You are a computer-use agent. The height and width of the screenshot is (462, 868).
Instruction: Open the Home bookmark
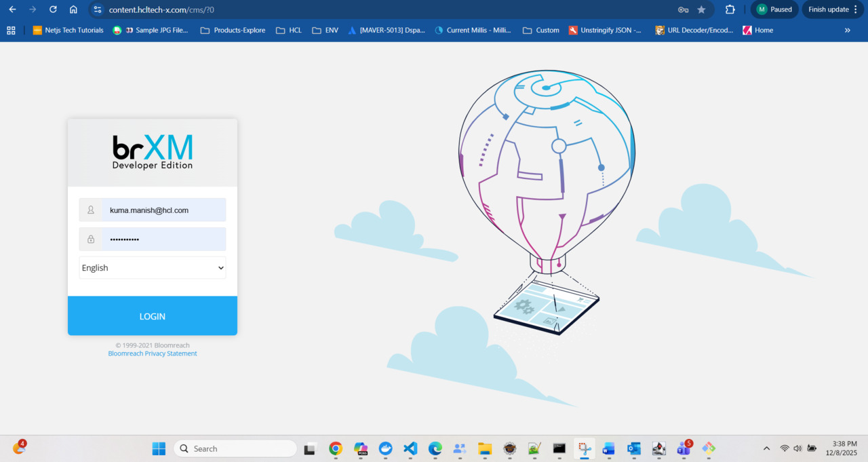(757, 30)
